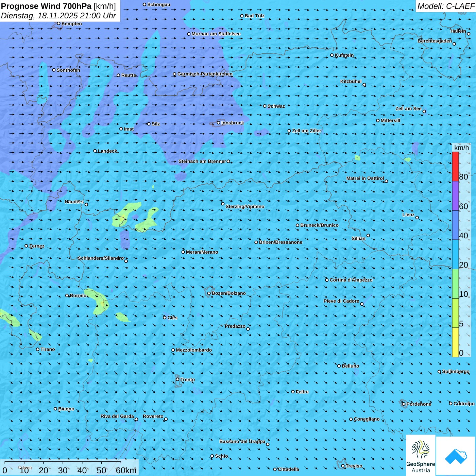Click the 'Sterzing/Vipiteno' label

[245, 206]
